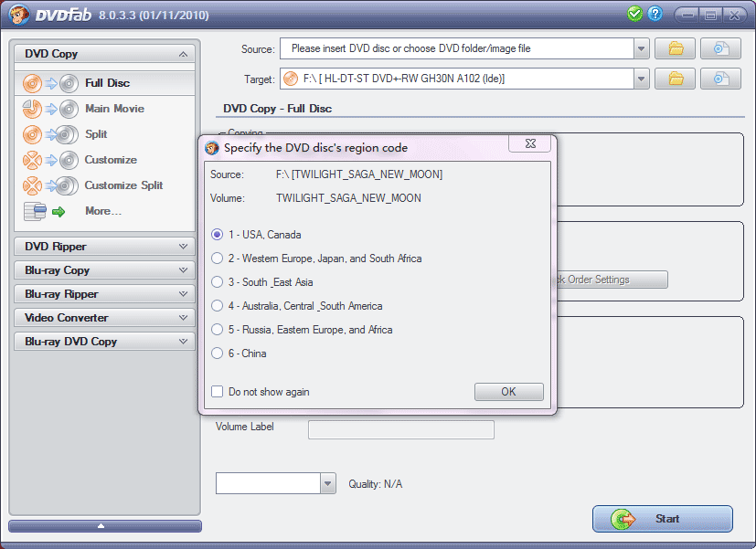Choose Customize Split copy mode
The height and width of the screenshot is (549, 756).
[x=104, y=185]
